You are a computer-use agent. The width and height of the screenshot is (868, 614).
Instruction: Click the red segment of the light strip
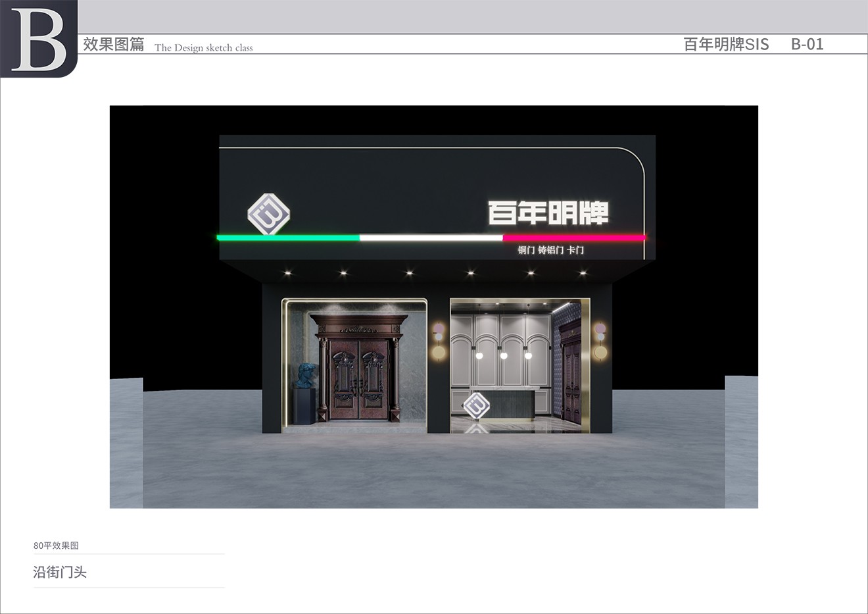coord(574,238)
